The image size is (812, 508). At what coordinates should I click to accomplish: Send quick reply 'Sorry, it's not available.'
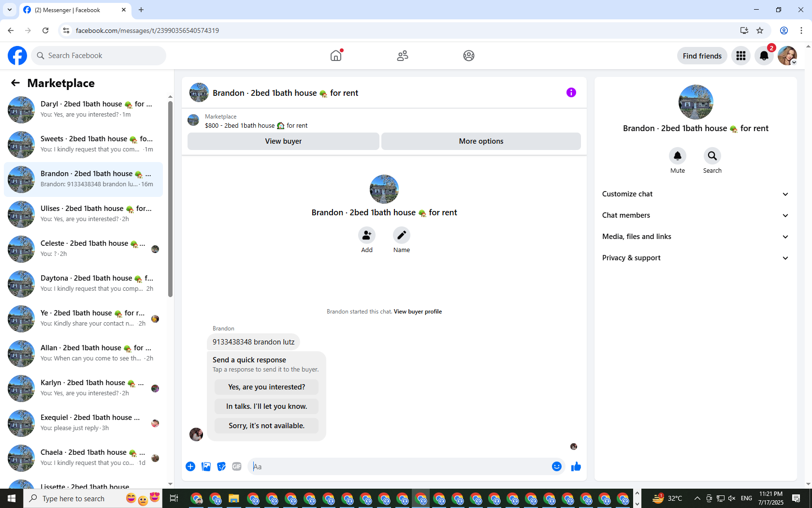pos(267,426)
